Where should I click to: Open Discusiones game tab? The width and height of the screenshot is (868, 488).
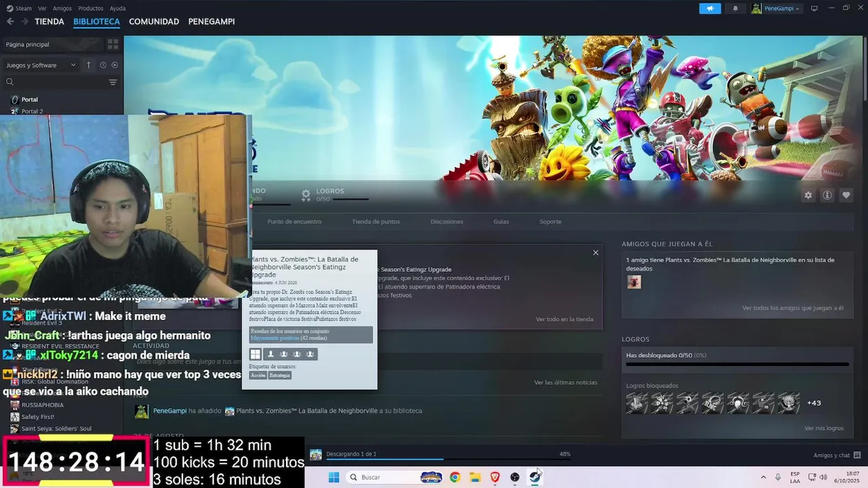coord(447,222)
